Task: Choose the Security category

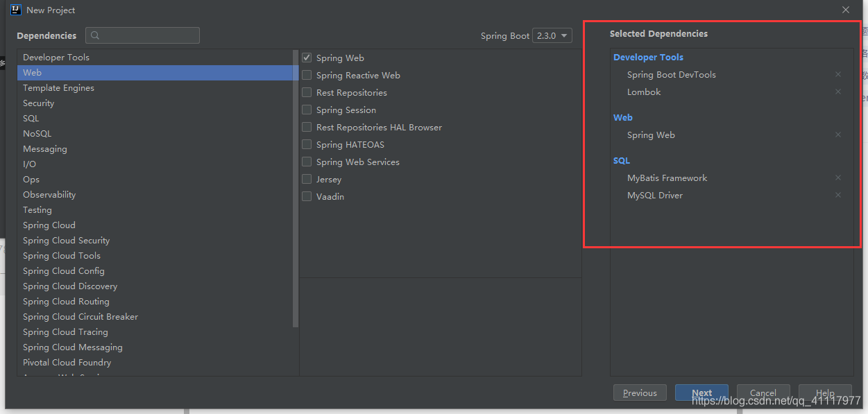Action: pyautogui.click(x=155, y=103)
